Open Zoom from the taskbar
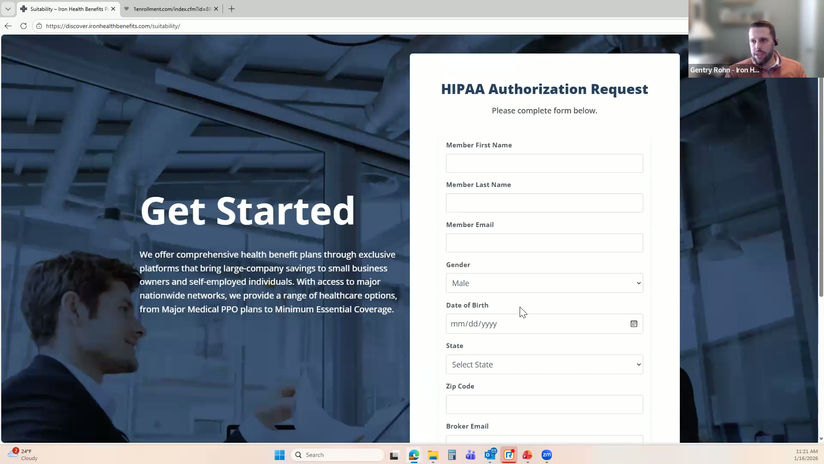The height and width of the screenshot is (464, 824). 547,455
